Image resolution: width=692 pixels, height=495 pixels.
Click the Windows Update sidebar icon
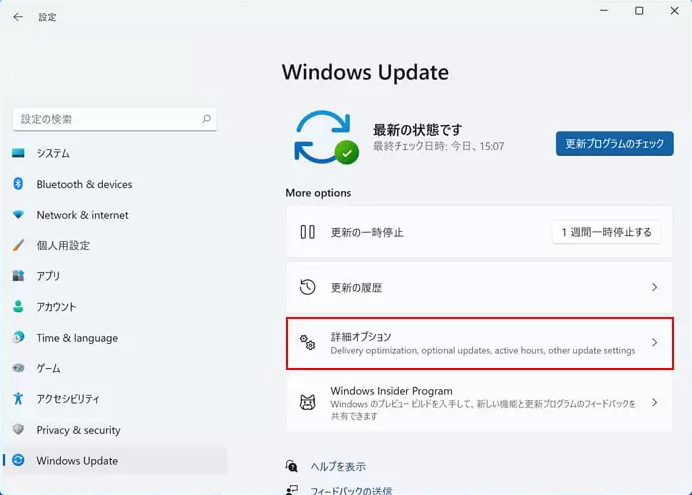pos(18,460)
